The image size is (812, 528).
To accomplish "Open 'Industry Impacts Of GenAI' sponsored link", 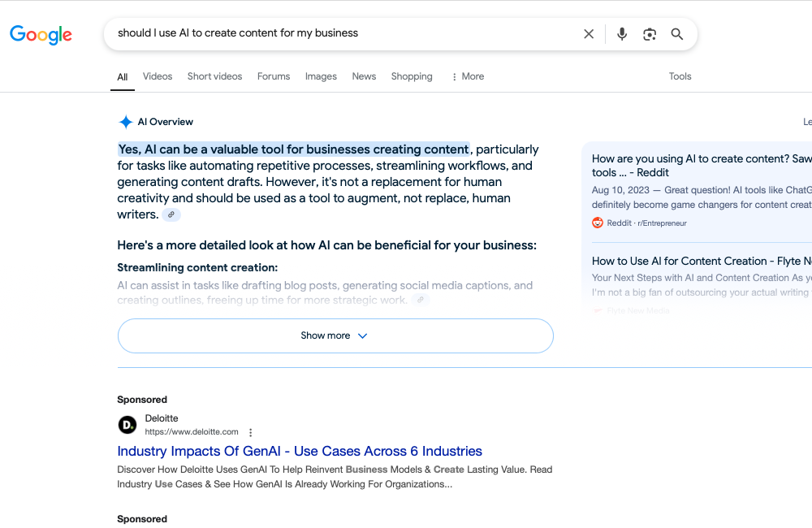I will 300,452.
